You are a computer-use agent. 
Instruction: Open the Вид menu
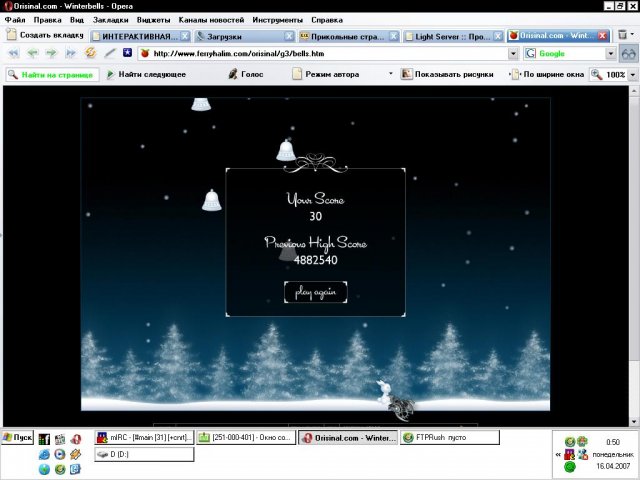[x=77, y=20]
